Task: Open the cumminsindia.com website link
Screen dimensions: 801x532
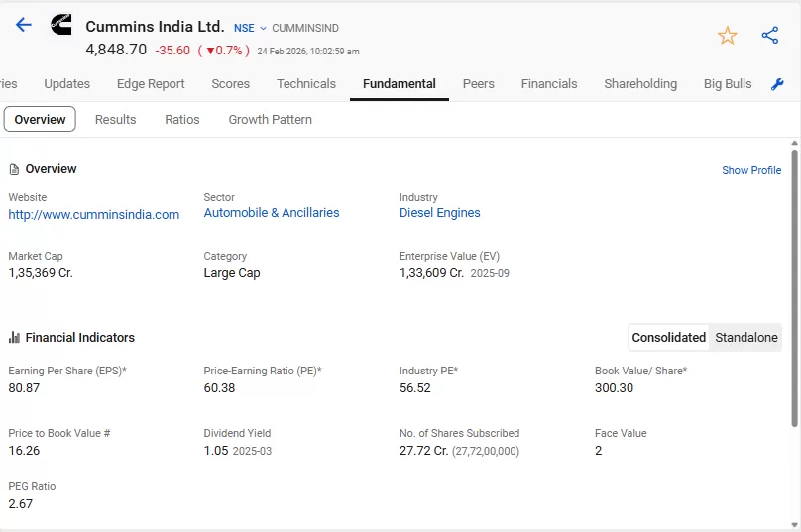Action: coord(94,214)
